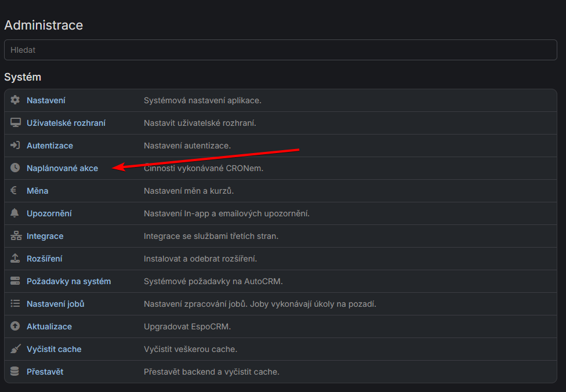Click the server icon for Požadavky na systém
Viewport: 566px width, 392px height.
click(15, 281)
